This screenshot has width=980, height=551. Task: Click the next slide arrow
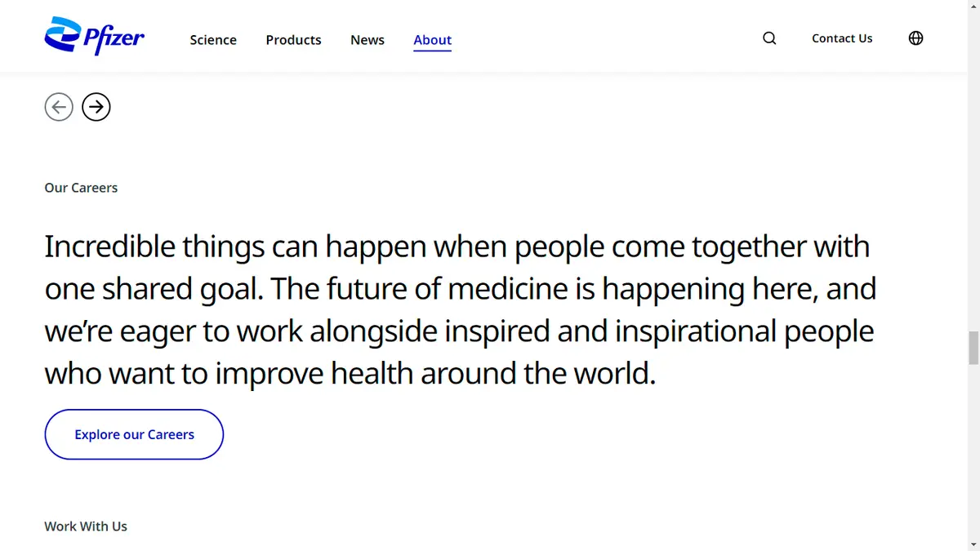[96, 107]
